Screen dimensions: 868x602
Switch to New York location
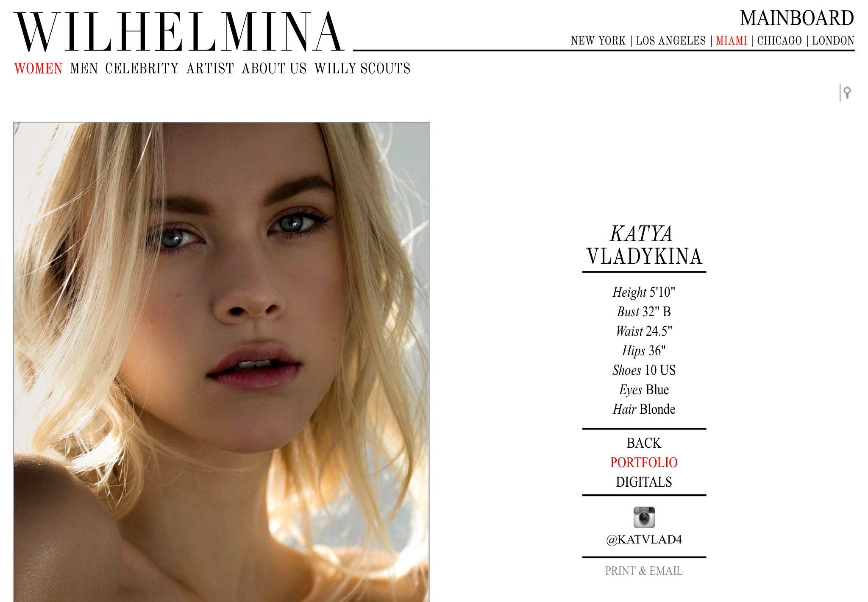(598, 41)
